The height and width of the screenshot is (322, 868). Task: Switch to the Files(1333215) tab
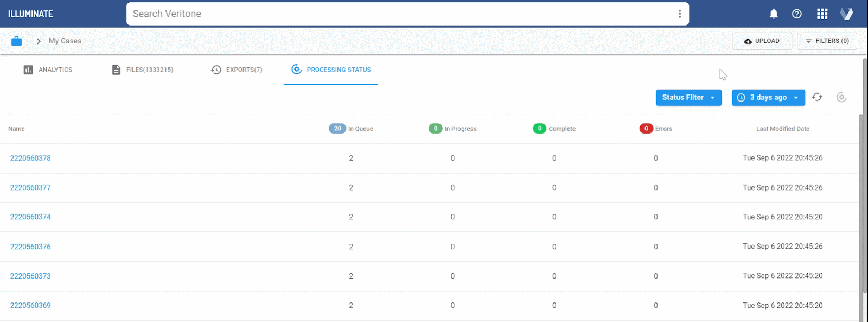tap(142, 70)
